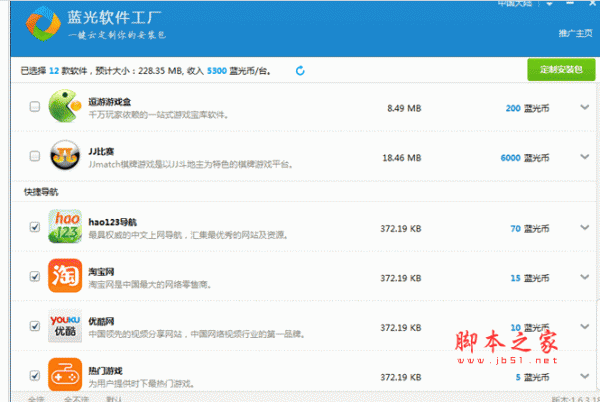
Task: Click the 8.49 MB size value
Action: coord(404,108)
